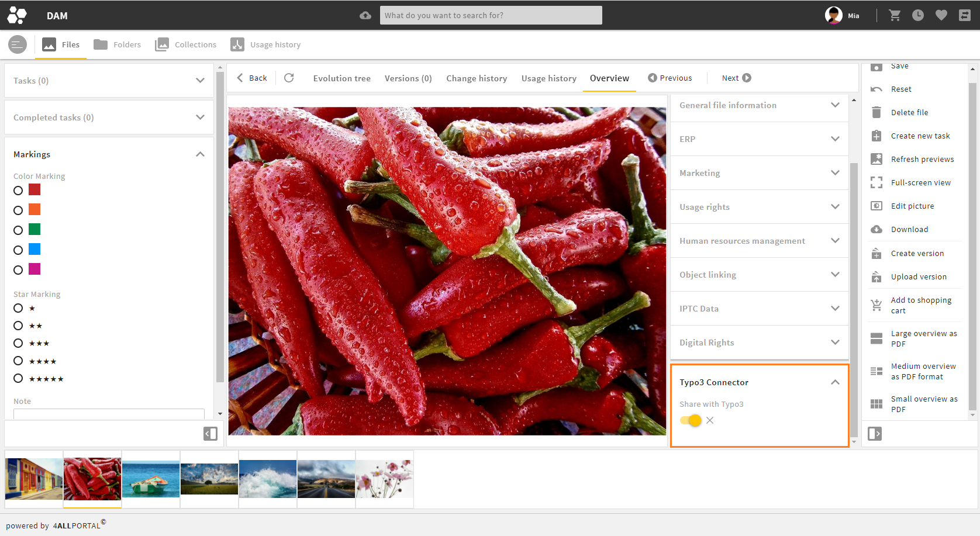Click the red color swatch
980x536 pixels.
pyautogui.click(x=34, y=189)
